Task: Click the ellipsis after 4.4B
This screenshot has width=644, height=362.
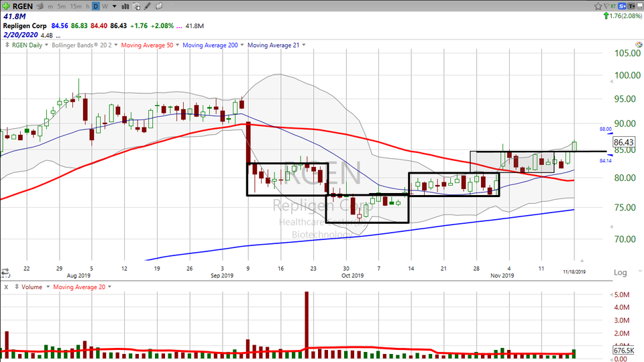Action: [x=58, y=36]
